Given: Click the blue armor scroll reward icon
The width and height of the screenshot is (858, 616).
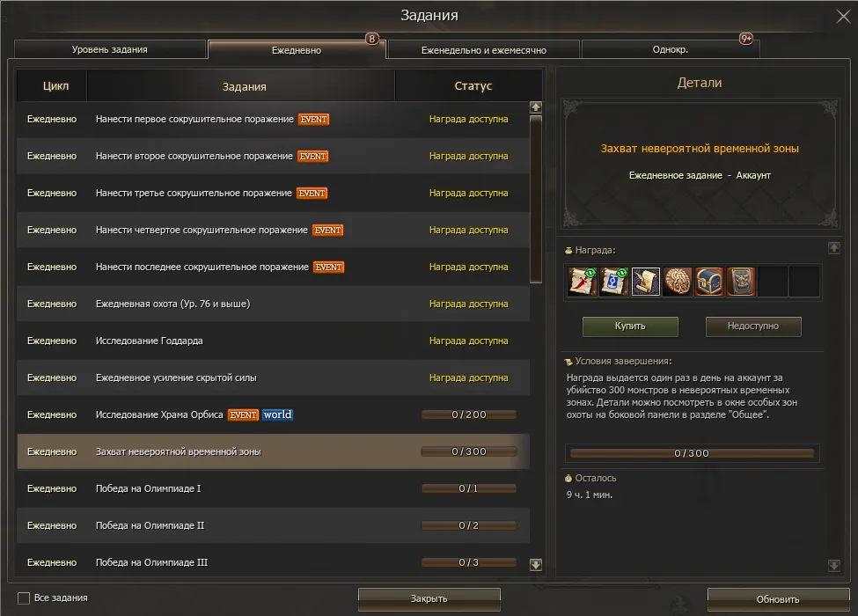Looking at the screenshot, I should (614, 282).
